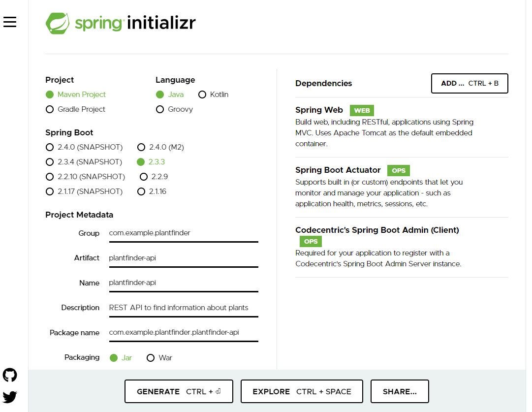Click the Spring leaf logo

pyautogui.click(x=58, y=23)
